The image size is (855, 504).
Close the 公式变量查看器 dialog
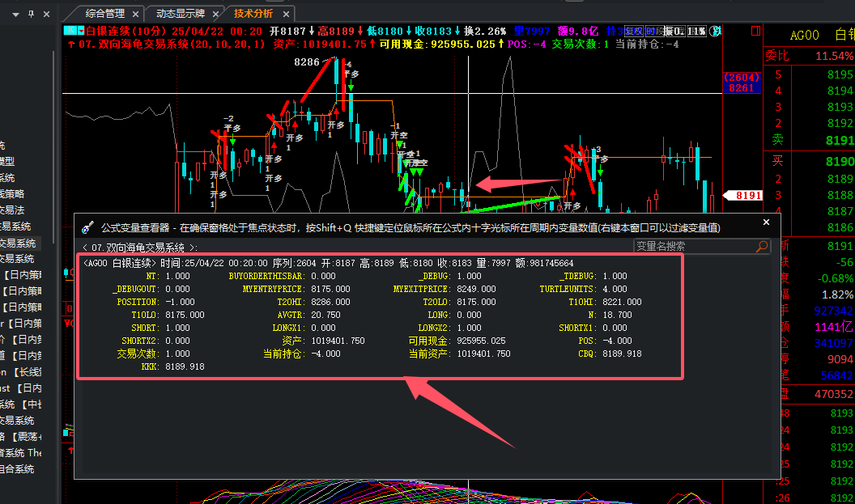tap(766, 222)
